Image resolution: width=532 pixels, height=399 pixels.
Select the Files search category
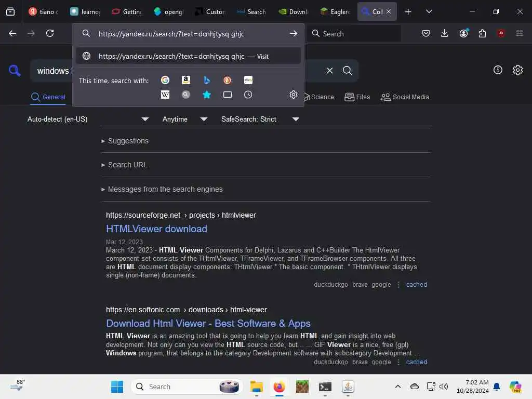tap(357, 97)
